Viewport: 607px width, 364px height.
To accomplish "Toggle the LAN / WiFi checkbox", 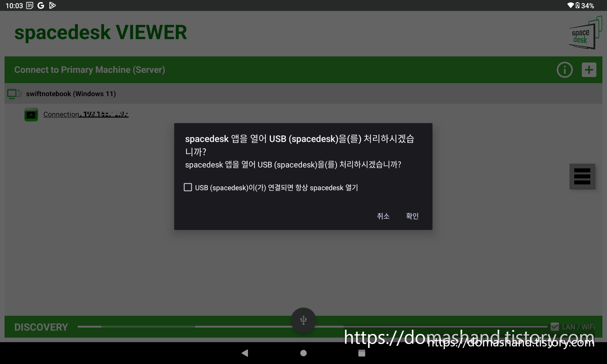I will click(x=554, y=327).
